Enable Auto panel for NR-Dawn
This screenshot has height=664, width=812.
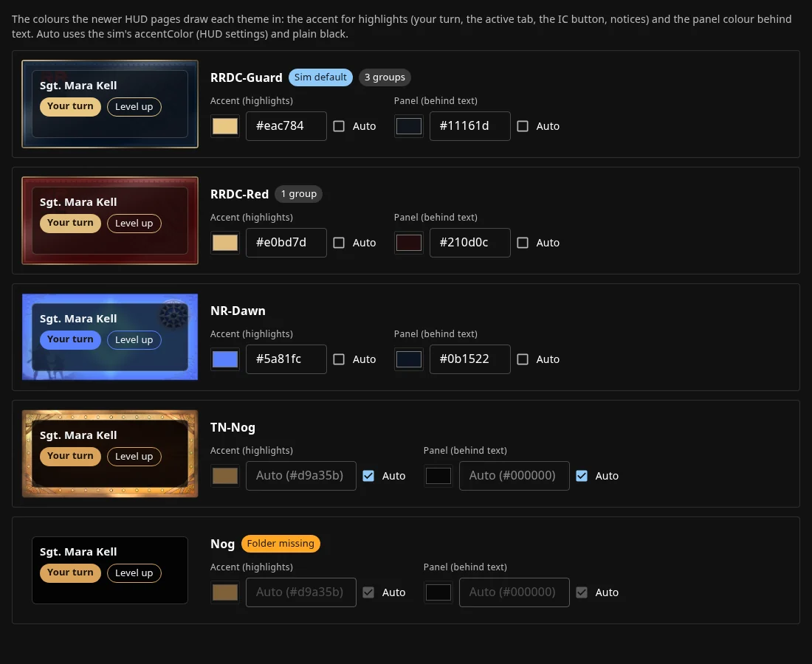coord(523,359)
